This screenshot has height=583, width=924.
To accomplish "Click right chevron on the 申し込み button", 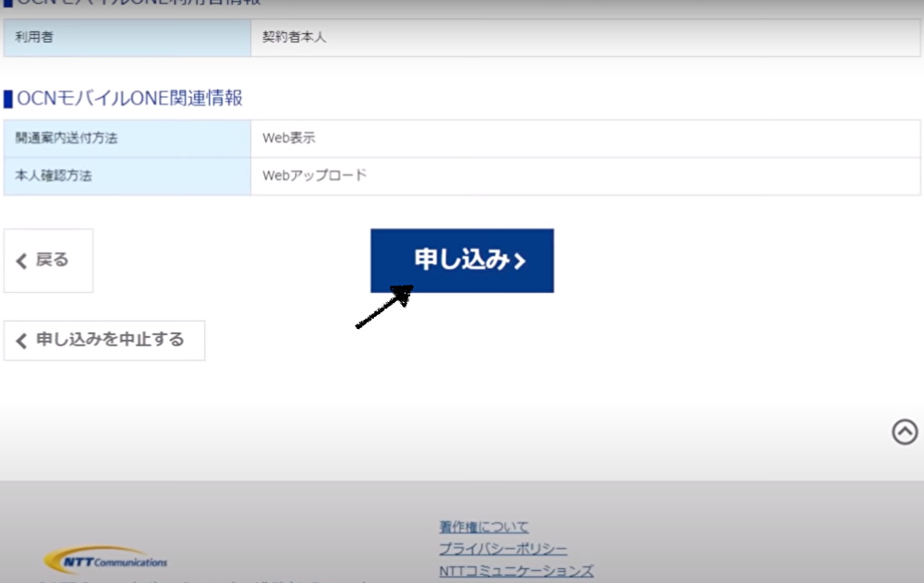I will (x=519, y=261).
